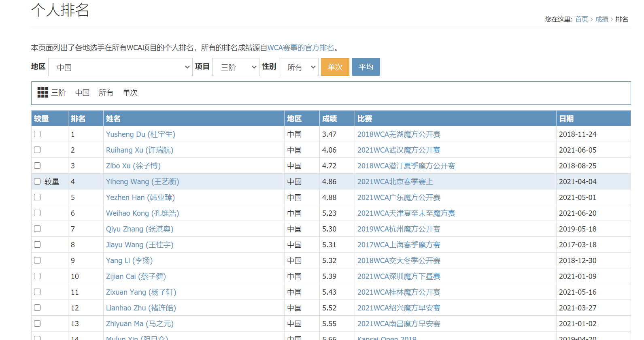Open the 地区 region dropdown showing 中国
This screenshot has height=340, width=644.
[x=120, y=67]
